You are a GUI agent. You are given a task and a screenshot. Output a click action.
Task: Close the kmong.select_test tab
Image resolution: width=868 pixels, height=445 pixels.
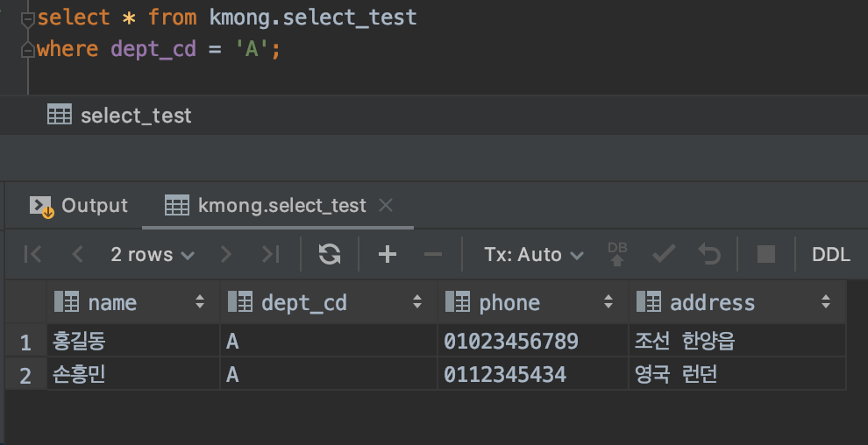point(385,205)
